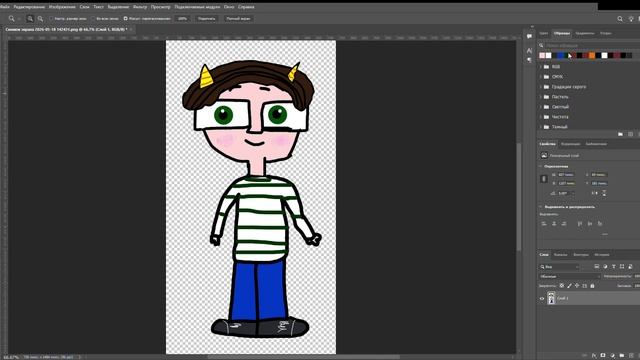
Task: Click the 100% zoom button
Action: 182,19
